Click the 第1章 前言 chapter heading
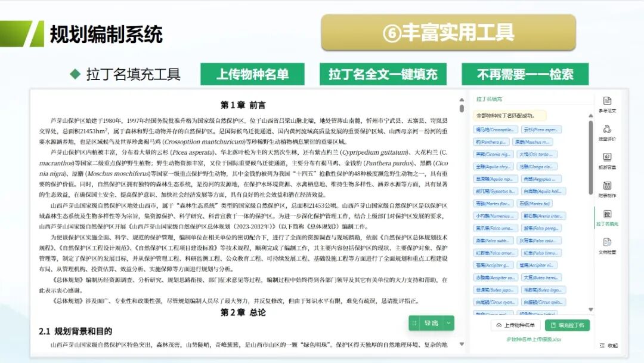 coord(243,105)
